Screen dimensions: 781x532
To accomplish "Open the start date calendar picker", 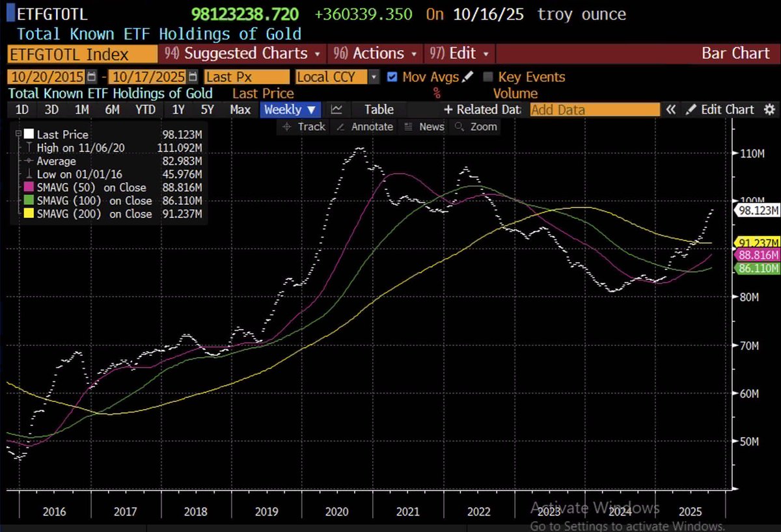I will (92, 77).
